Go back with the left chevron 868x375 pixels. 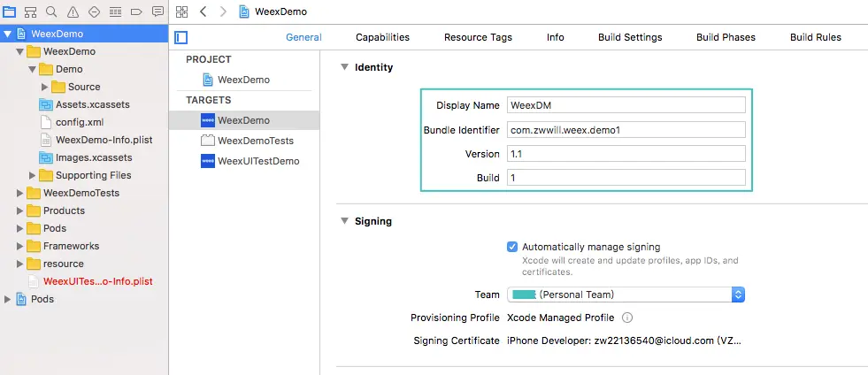204,11
